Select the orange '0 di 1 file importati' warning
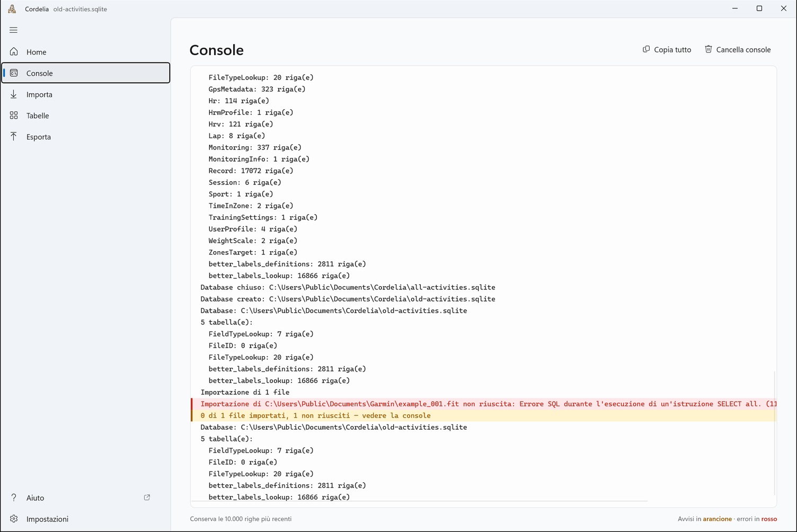The width and height of the screenshot is (797, 532). click(x=484, y=415)
